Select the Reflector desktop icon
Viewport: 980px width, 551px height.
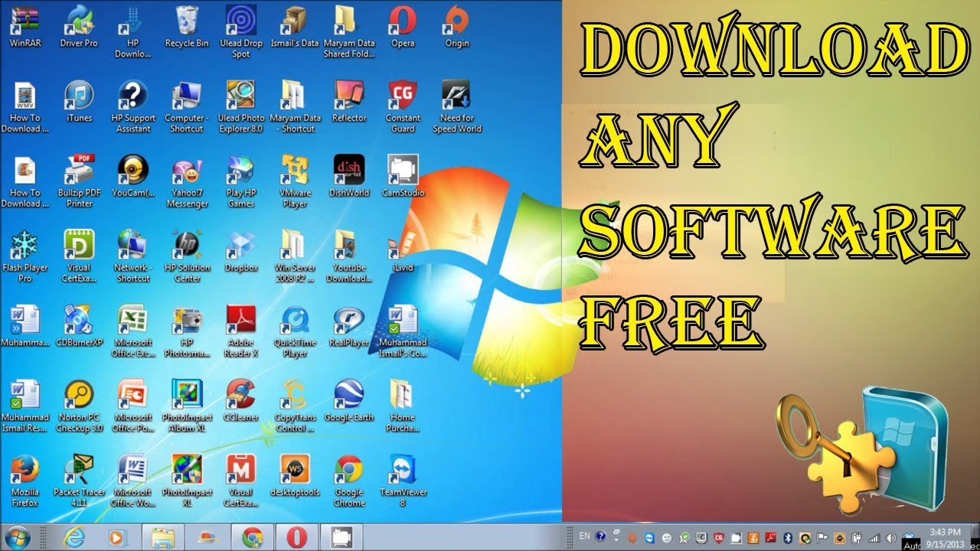[x=349, y=102]
